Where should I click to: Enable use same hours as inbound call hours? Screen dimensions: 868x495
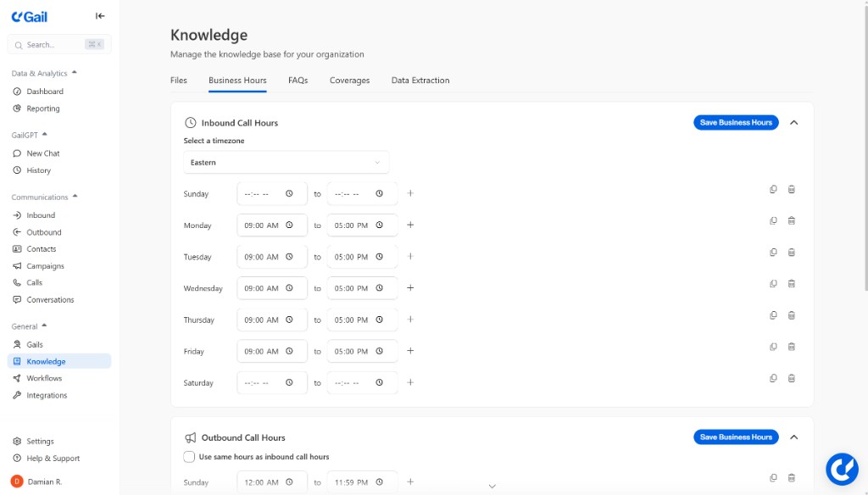[189, 456]
